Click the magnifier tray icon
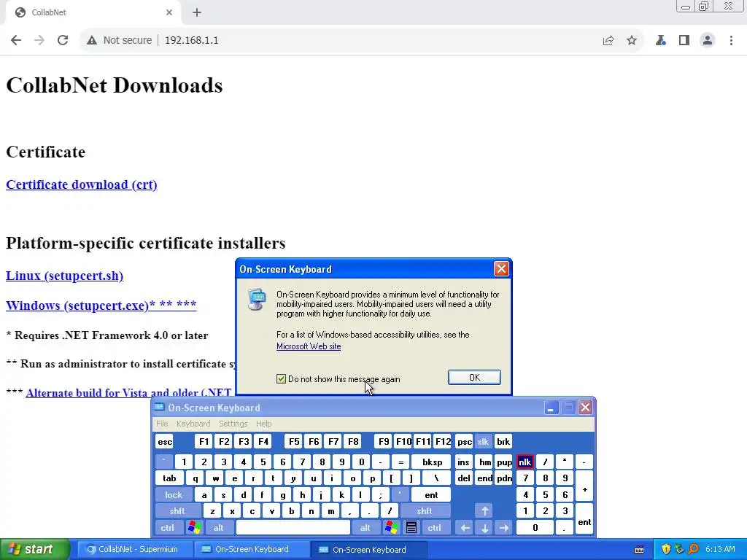 (693, 550)
